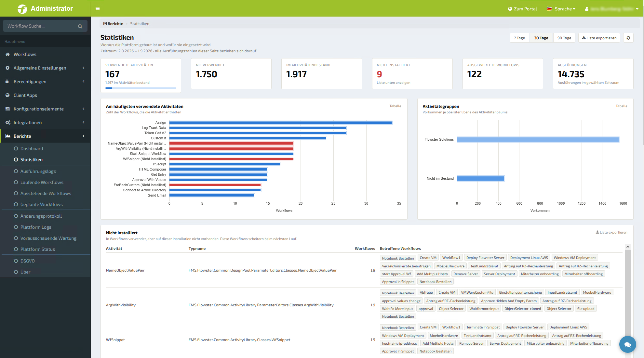Screen dimensions: 644x358
Task: Click the search magnifier icon
Action: coord(80,26)
